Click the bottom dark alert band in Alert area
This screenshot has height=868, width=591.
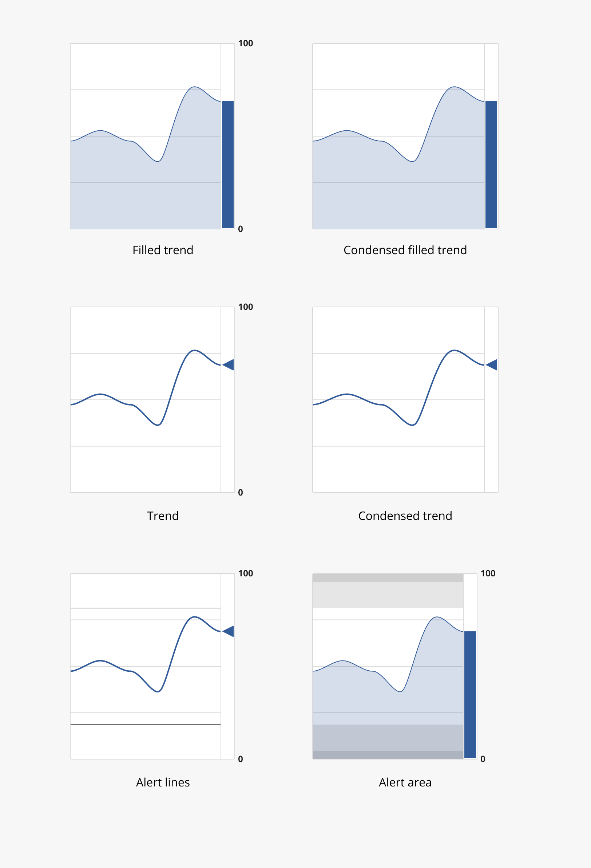click(388, 754)
